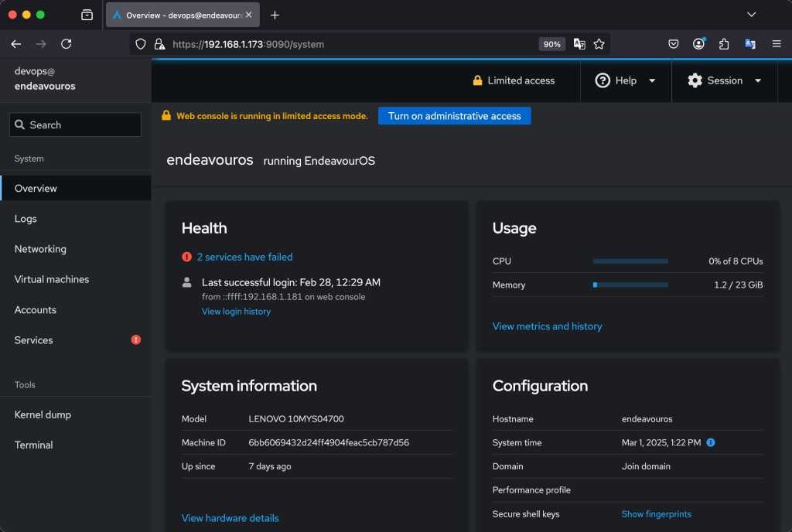Open the 2 services have failed link
792x532 pixels.
tap(244, 257)
